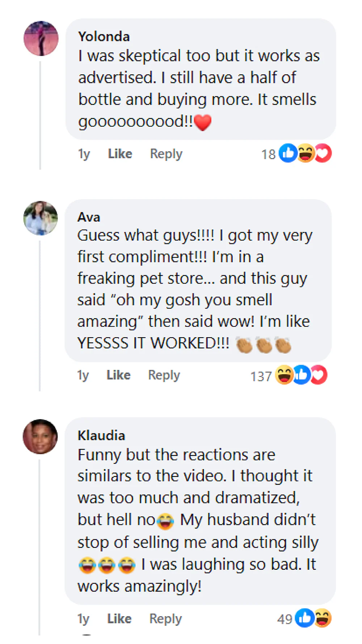The width and height of the screenshot is (362, 644).
Task: Reply to Yolonda's comment
Action: point(166,154)
